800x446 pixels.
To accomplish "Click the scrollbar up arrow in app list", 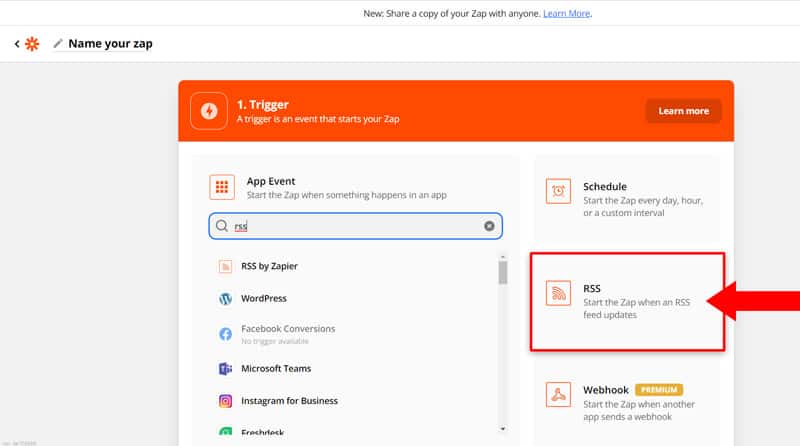I will tap(503, 257).
